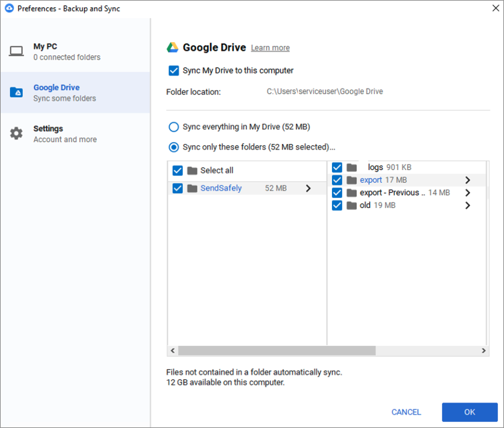The width and height of the screenshot is (504, 428).
Task: Select the logs folder name
Action: pos(375,167)
